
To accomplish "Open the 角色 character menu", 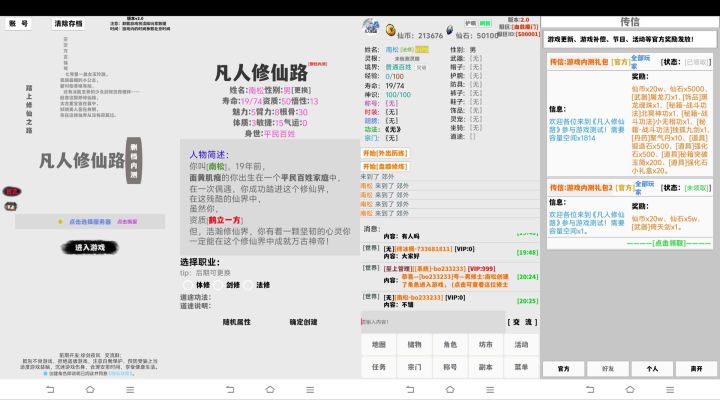I will [450, 344].
